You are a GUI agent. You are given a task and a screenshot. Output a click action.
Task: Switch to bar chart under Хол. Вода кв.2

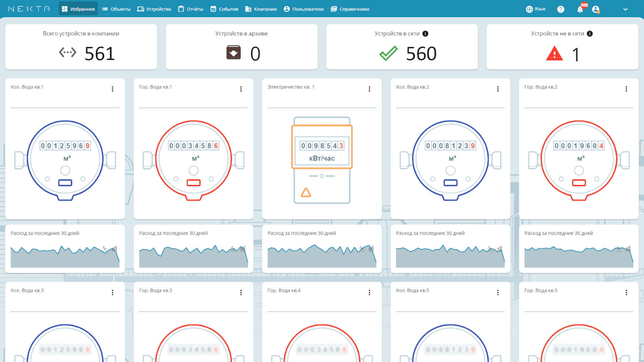coord(500,249)
